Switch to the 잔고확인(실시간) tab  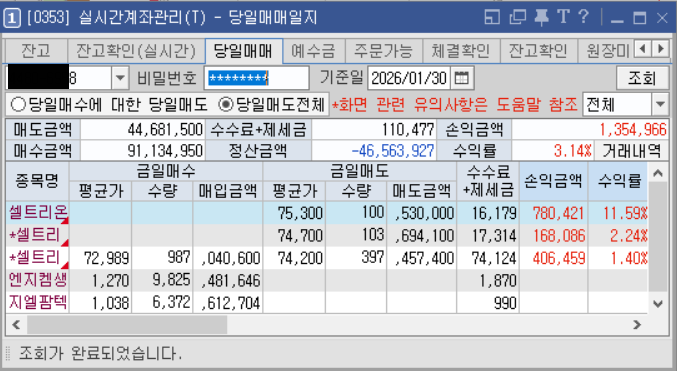click(136, 51)
